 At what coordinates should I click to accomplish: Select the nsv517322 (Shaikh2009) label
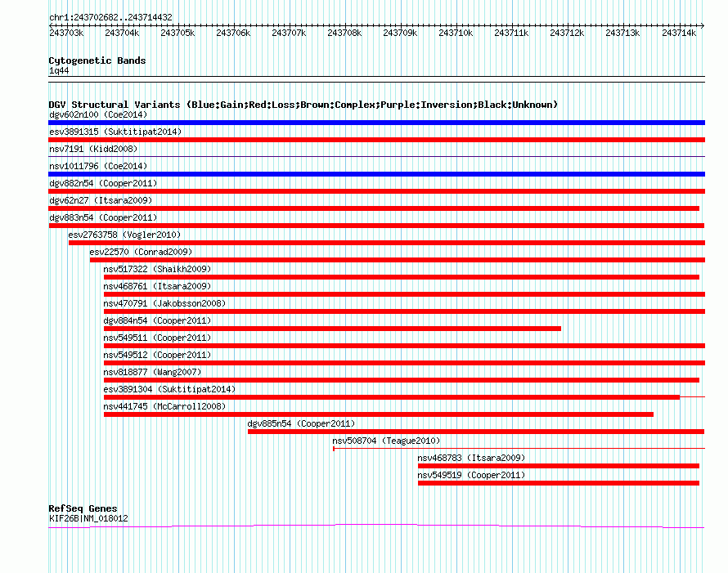(x=157, y=269)
